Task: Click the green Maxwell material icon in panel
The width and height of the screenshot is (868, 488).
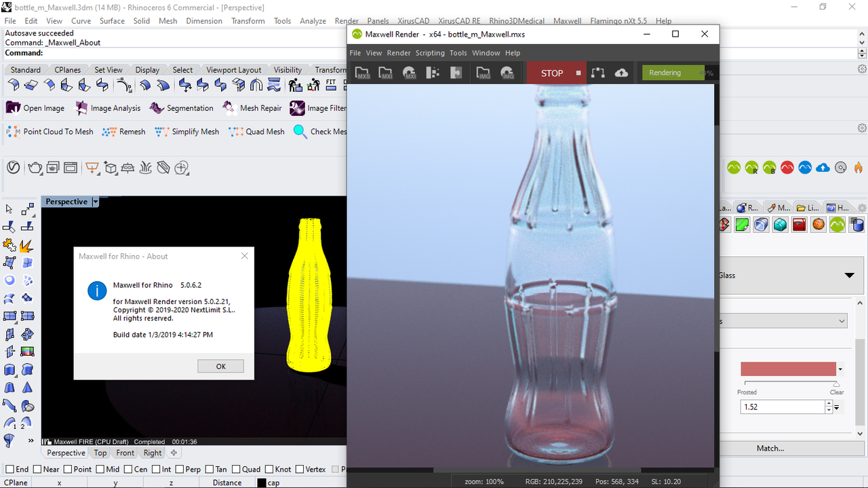Action: point(837,224)
